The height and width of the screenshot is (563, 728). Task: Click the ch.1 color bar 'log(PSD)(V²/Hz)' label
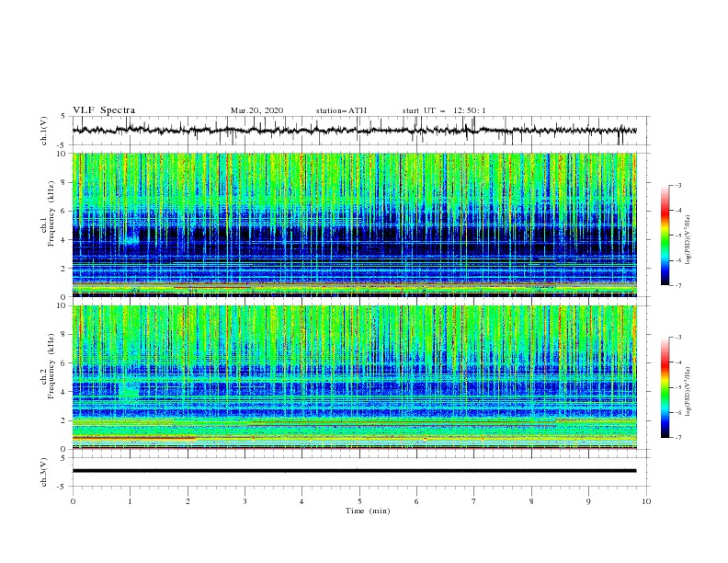[x=688, y=240]
